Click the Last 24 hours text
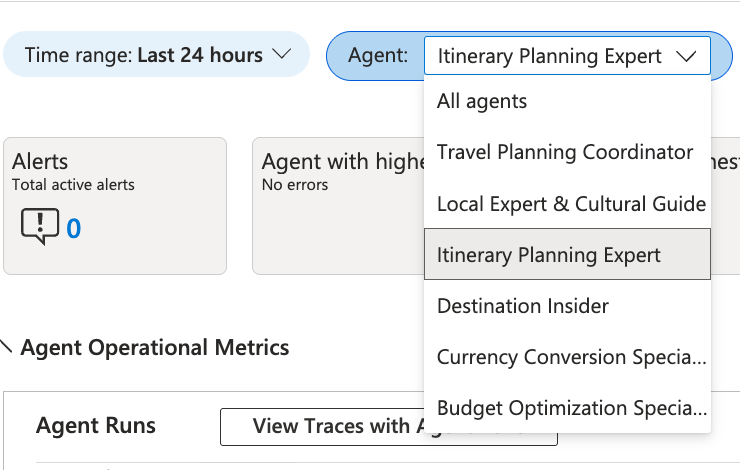Image resolution: width=740 pixels, height=470 pixels. (200, 55)
